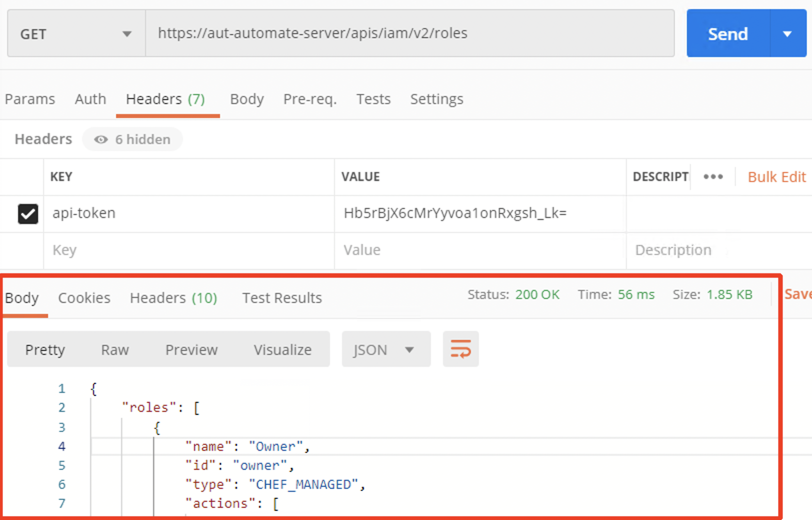Screen dimensions: 812x520
Task: Select the Headers (7) request tab
Action: click(165, 99)
